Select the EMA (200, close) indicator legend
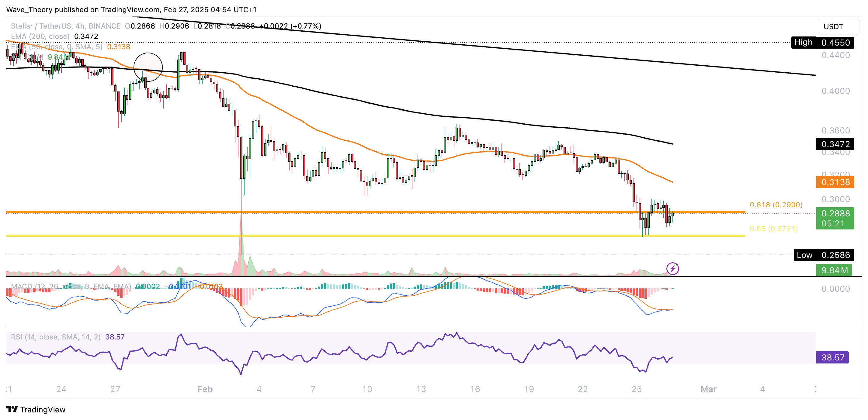Image resolution: width=868 pixels, height=420 pixels. (x=40, y=36)
